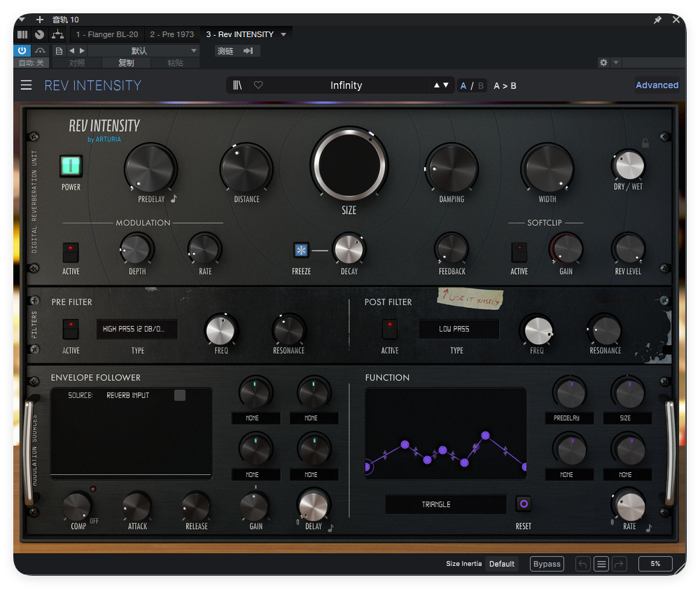
Task: Open the edit history list icon
Action: click(x=601, y=564)
